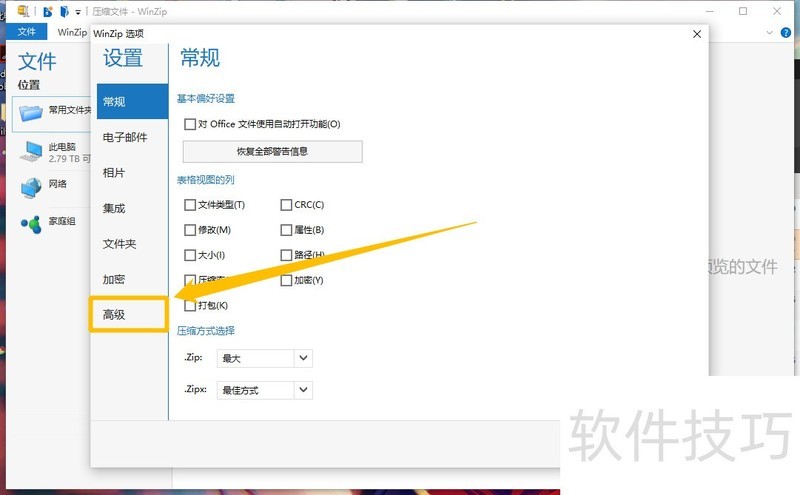Open the WinZip ribbon tab

72,32
